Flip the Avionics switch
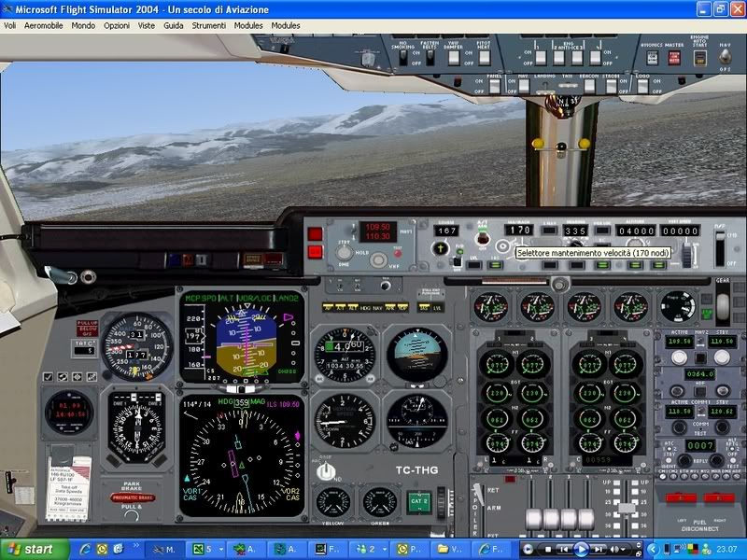This screenshot has width=747, height=560. [x=652, y=58]
